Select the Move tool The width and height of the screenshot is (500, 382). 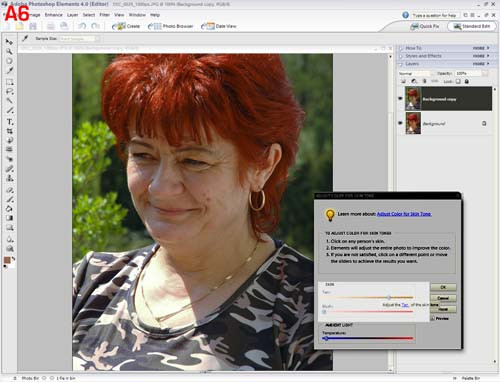pos(9,42)
